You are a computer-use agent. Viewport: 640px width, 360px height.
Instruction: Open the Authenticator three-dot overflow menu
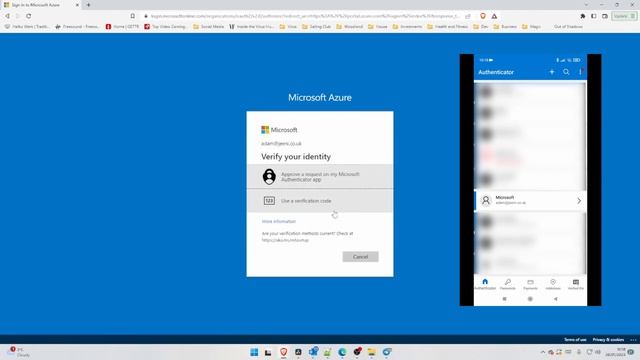[580, 72]
